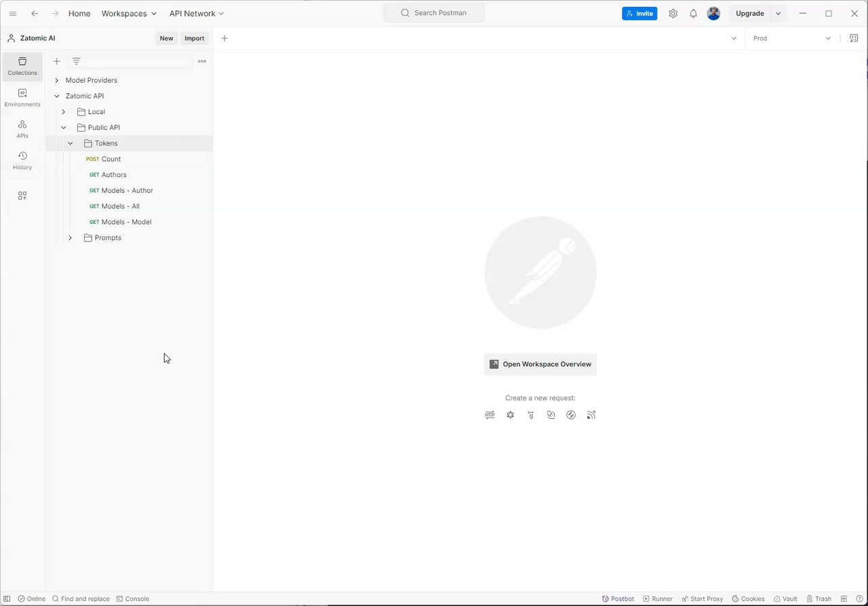868x606 pixels.
Task: Open the notifications bell
Action: (693, 14)
